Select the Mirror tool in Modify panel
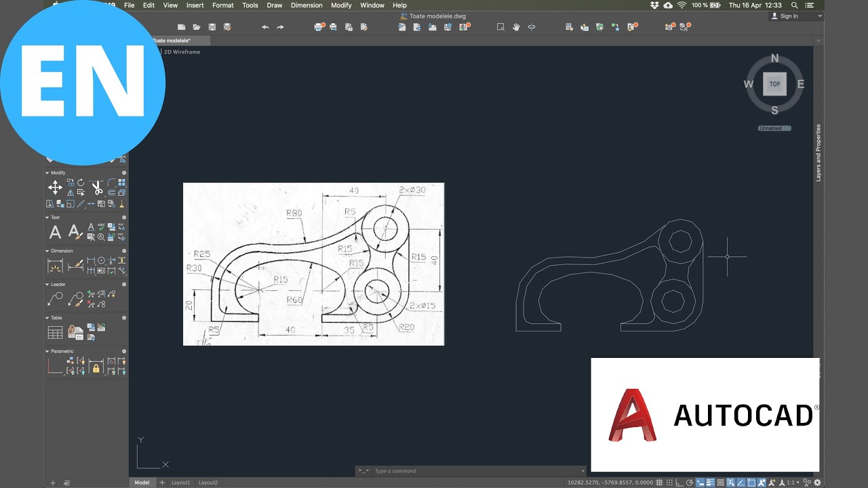This screenshot has height=488, width=868. click(x=71, y=193)
